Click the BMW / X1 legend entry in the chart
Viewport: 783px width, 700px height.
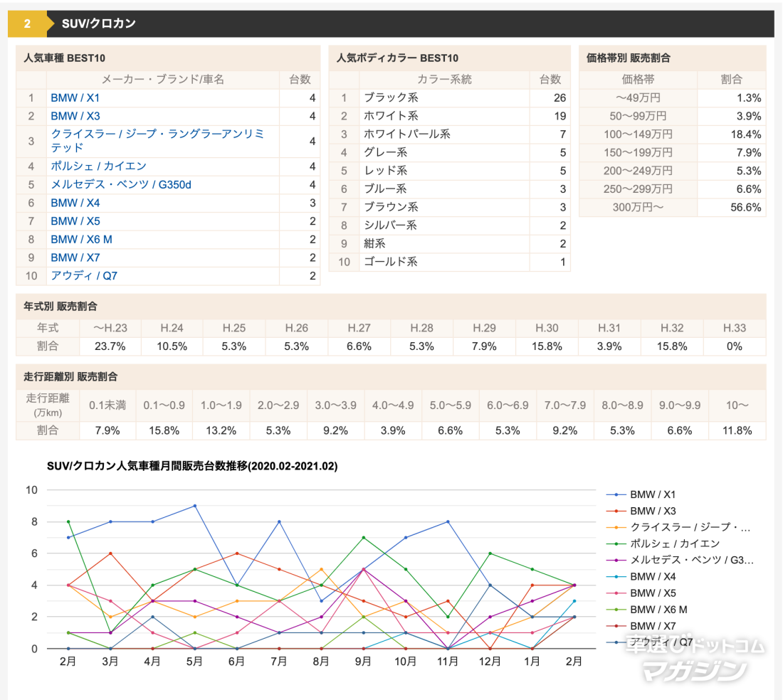tap(641, 494)
